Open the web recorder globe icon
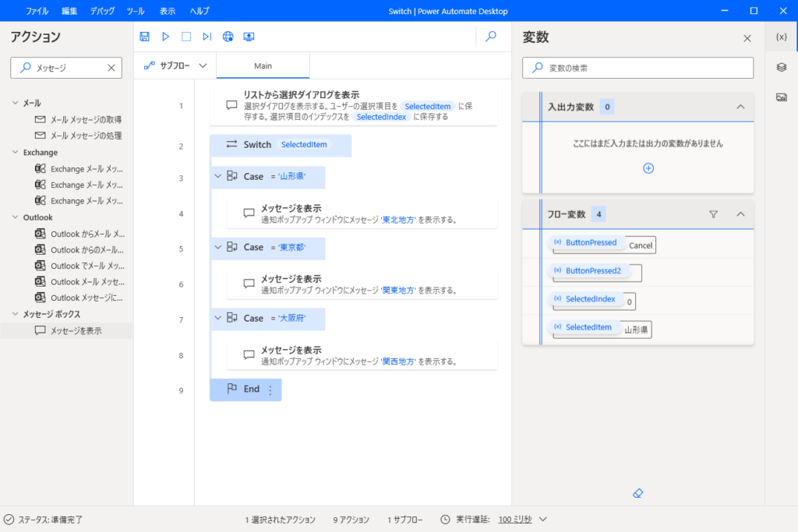 point(228,37)
